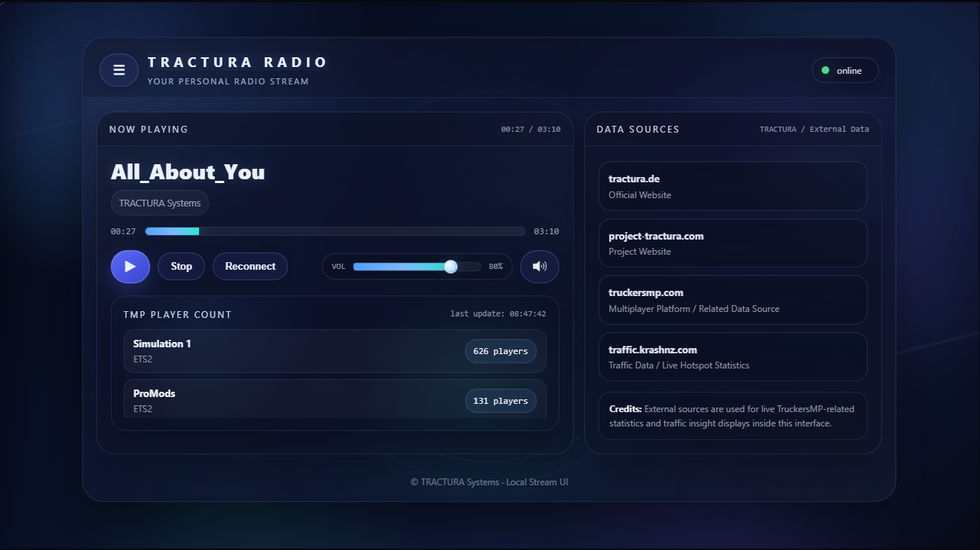The width and height of the screenshot is (980, 550).
Task: Toggle mute using the speaker control
Action: point(539,266)
